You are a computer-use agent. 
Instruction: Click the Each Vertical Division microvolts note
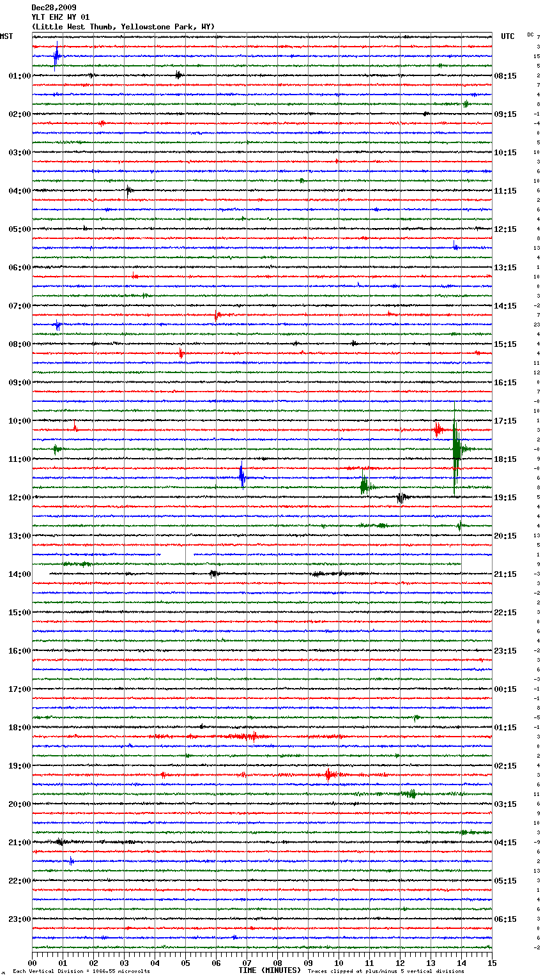coord(81,972)
